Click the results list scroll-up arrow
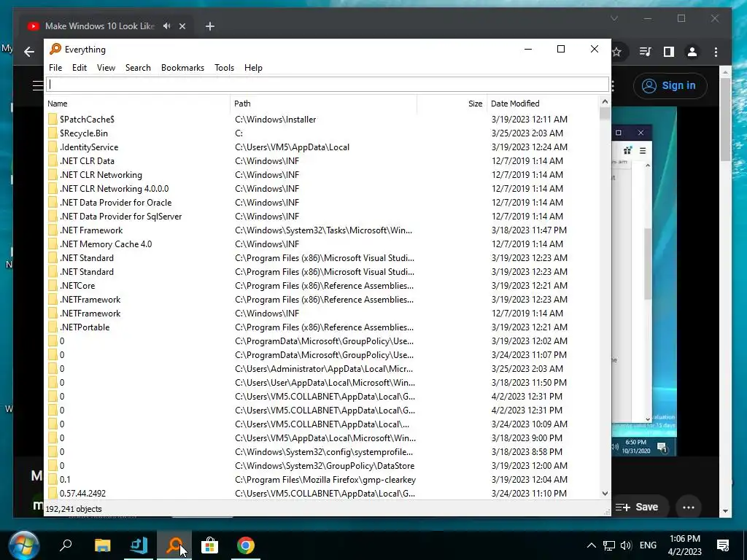Image resolution: width=747 pixels, height=560 pixels. tap(605, 101)
